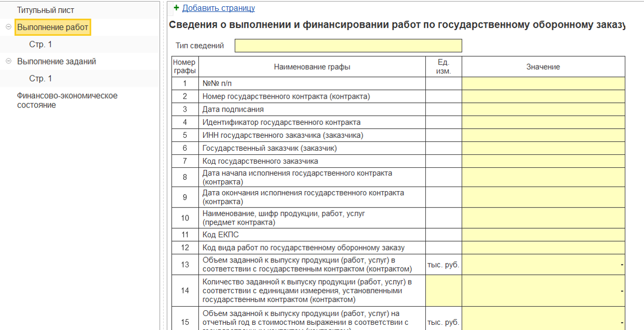
Task: Click value cell in row 15
Action: 543,318
